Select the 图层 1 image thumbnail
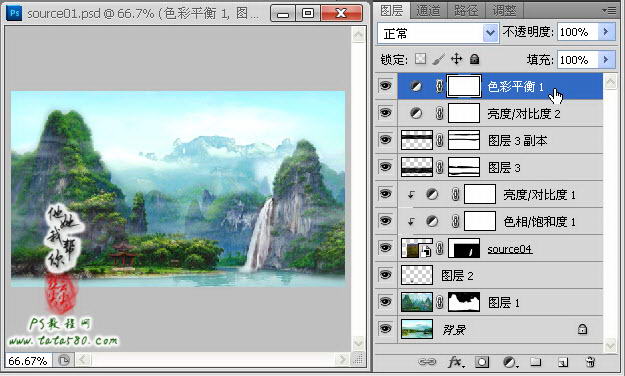The image size is (625, 376). tap(417, 302)
